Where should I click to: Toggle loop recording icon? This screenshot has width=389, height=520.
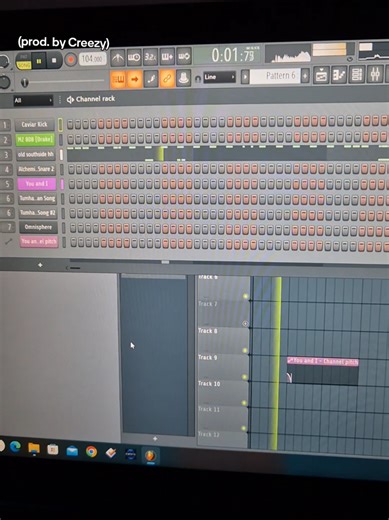[x=184, y=57]
